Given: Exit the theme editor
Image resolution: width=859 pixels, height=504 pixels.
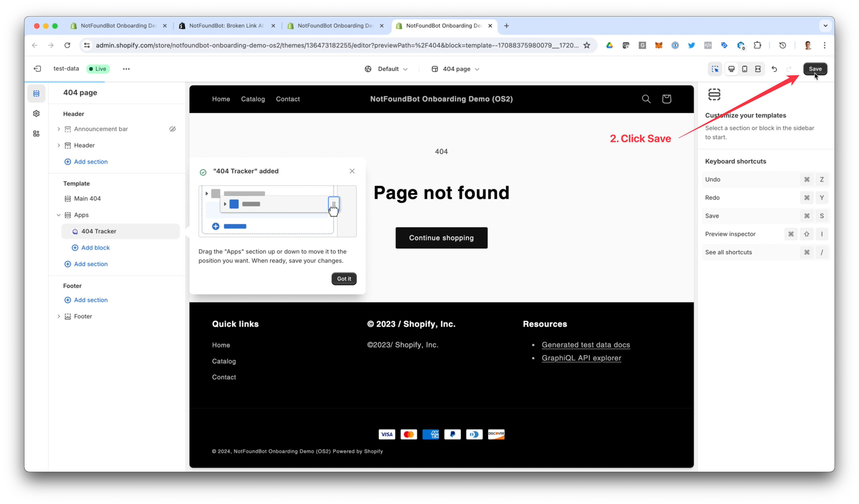Looking at the screenshot, I should (x=37, y=69).
